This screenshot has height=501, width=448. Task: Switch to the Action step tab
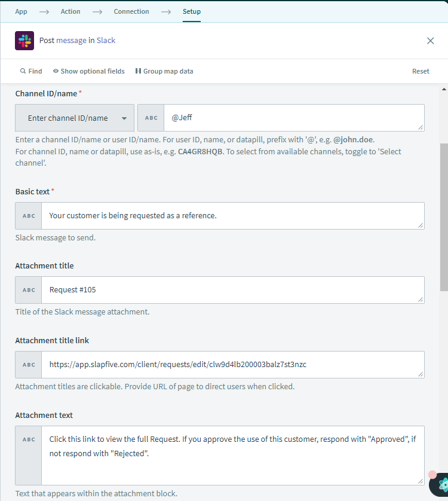(x=70, y=11)
